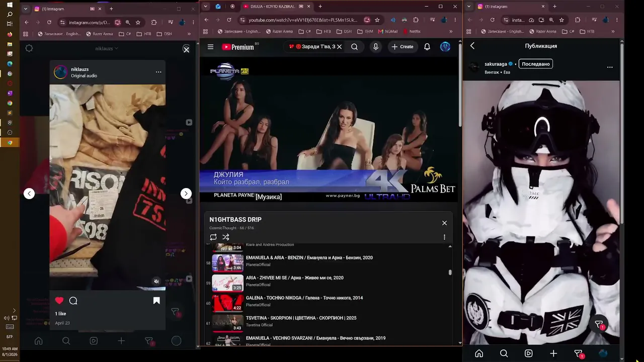Image resolution: width=644 pixels, height=362 pixels.
Task: Toggle playlist loop in N1GHTBASS DR!P
Action: pos(213,237)
